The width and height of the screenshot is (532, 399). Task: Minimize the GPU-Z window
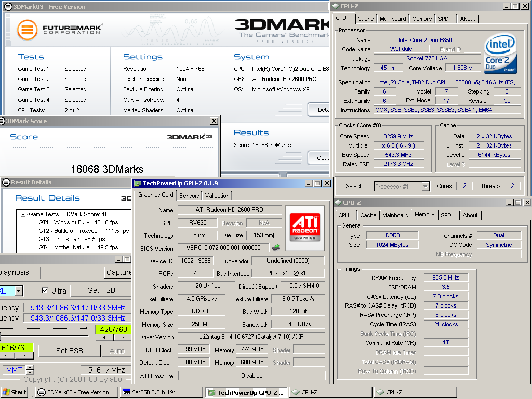coord(309,183)
